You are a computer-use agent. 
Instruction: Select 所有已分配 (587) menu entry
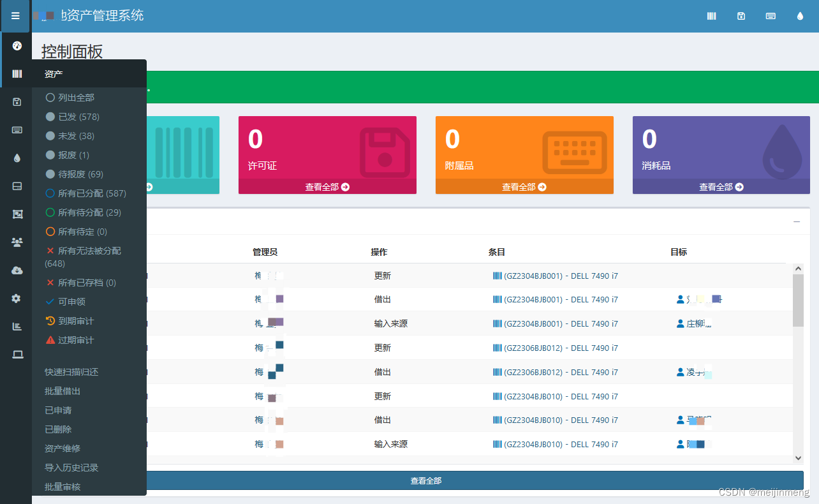pos(86,193)
